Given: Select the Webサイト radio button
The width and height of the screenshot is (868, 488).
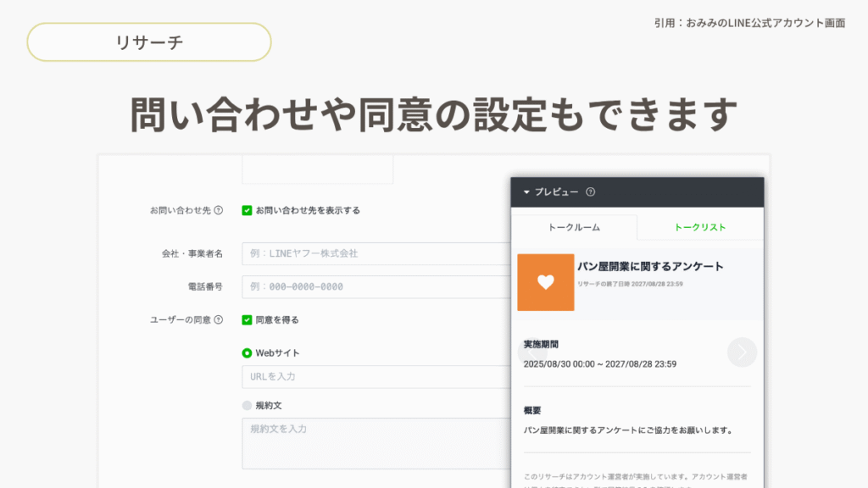Looking at the screenshot, I should pos(247,353).
